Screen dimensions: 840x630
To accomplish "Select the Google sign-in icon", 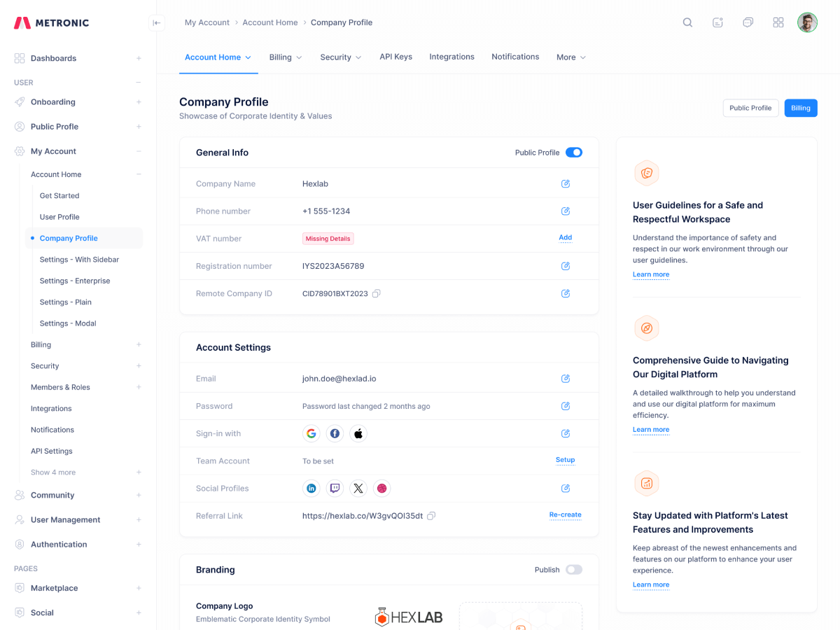I will (x=311, y=433).
